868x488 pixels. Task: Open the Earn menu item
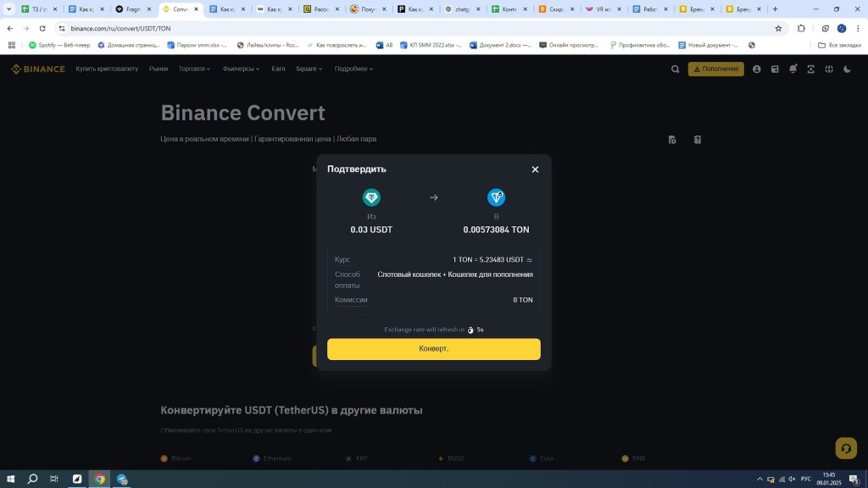(278, 69)
